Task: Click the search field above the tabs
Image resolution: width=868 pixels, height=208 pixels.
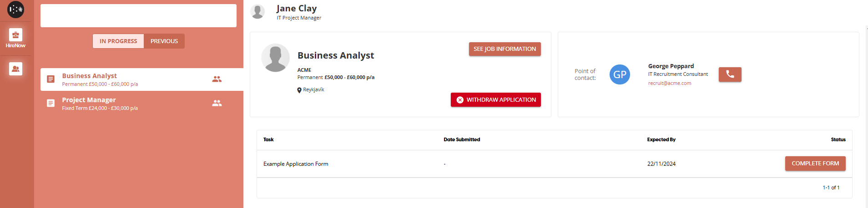Action: (x=138, y=16)
